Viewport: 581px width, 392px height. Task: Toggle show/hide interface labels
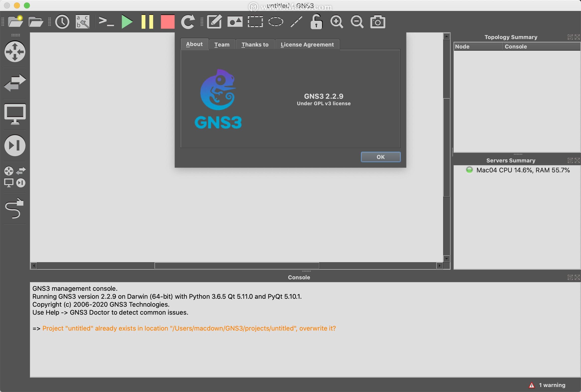(82, 21)
